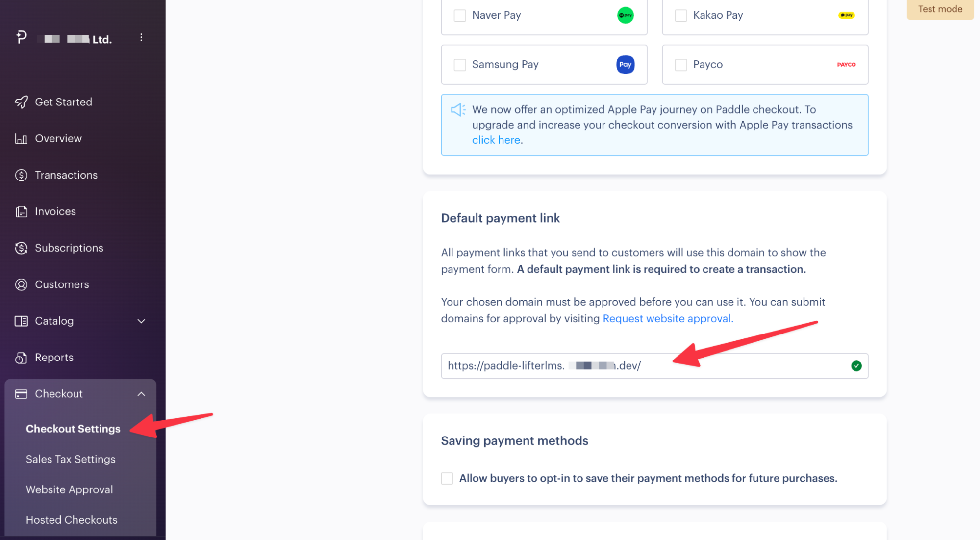Enable the Naver Pay checkbox
The image size is (980, 540).
(x=460, y=16)
